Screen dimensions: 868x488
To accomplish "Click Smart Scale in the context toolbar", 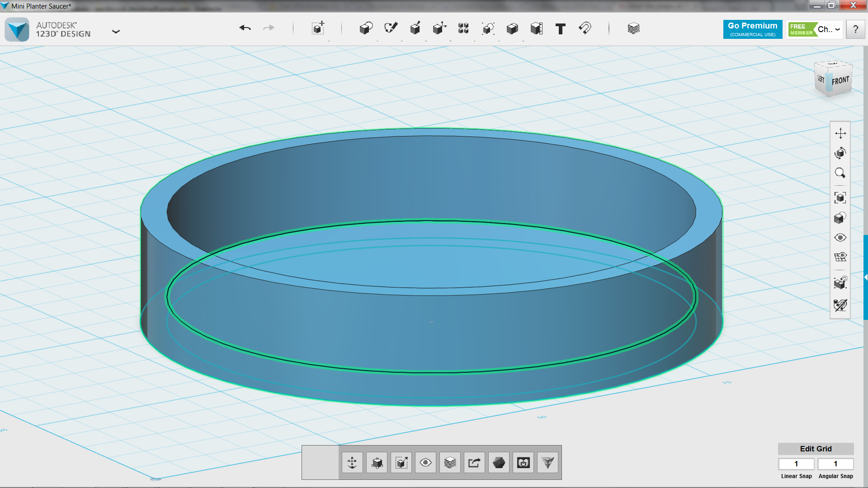I will point(401,463).
